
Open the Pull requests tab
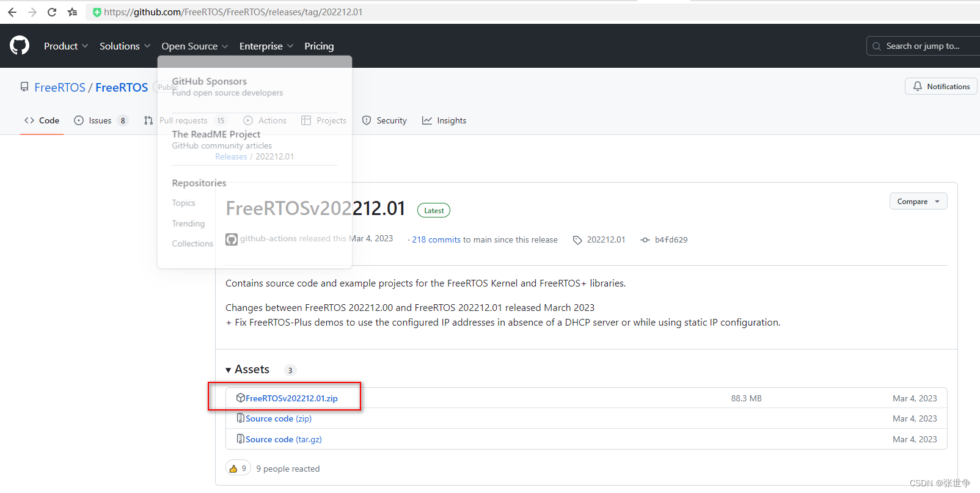click(185, 120)
